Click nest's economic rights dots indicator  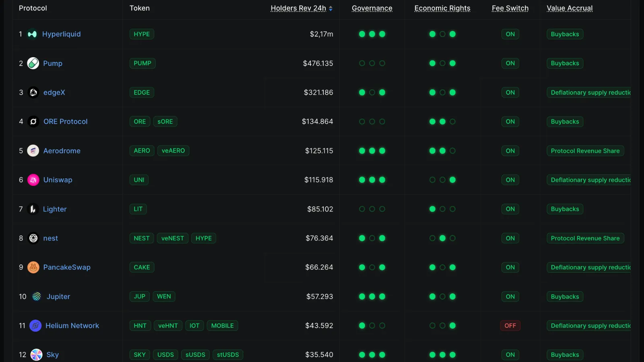click(442, 238)
